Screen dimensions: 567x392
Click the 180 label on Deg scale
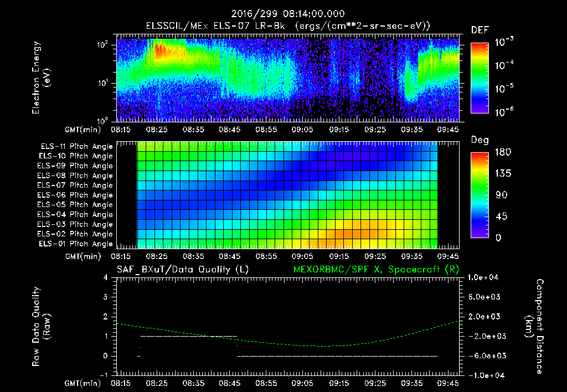(x=503, y=152)
